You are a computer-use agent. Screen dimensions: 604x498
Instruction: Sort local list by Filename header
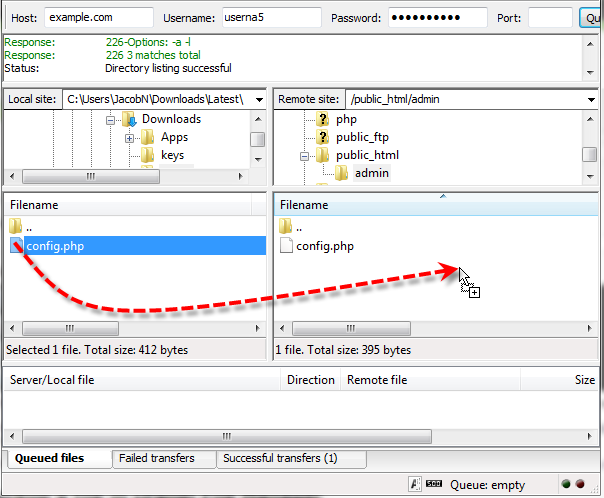(x=128, y=205)
